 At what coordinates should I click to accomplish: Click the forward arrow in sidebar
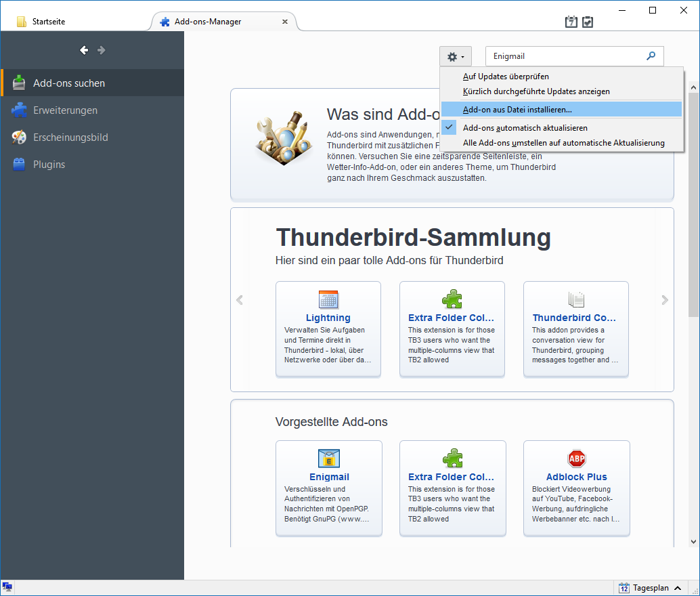(102, 50)
